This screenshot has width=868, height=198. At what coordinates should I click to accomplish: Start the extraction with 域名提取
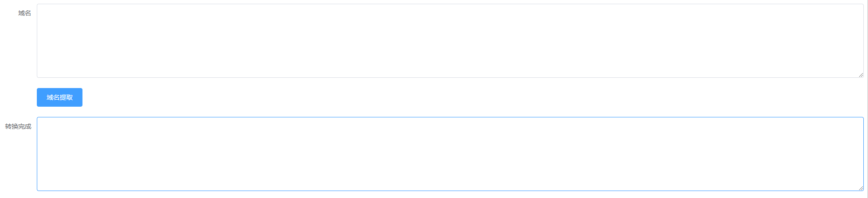[x=60, y=97]
